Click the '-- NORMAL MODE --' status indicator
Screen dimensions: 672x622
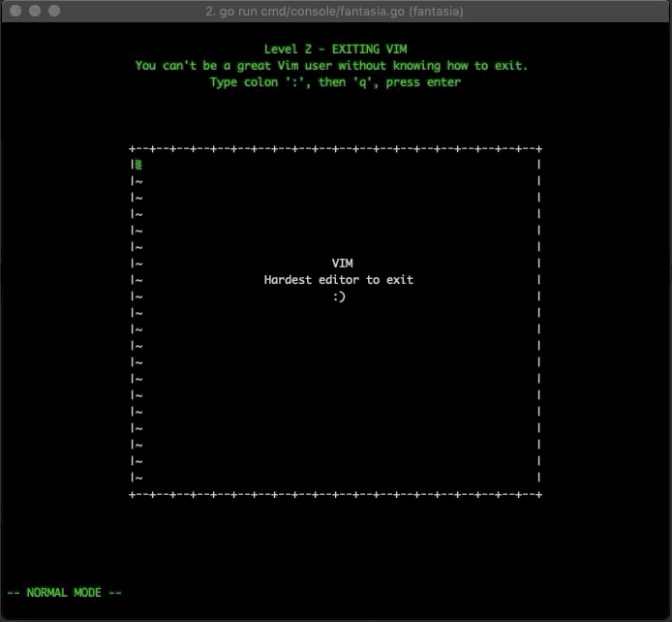click(x=64, y=593)
